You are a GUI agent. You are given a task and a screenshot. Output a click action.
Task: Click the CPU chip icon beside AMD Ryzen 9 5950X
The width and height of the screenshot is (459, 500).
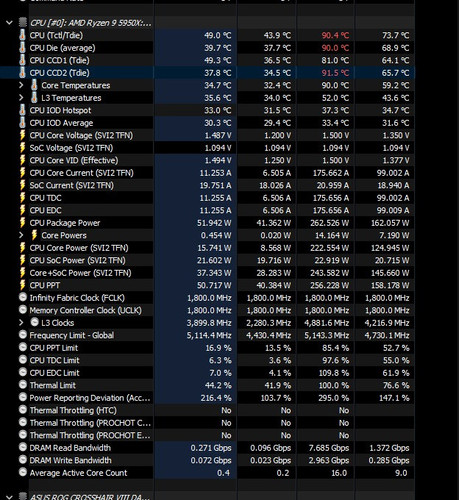[x=23, y=23]
